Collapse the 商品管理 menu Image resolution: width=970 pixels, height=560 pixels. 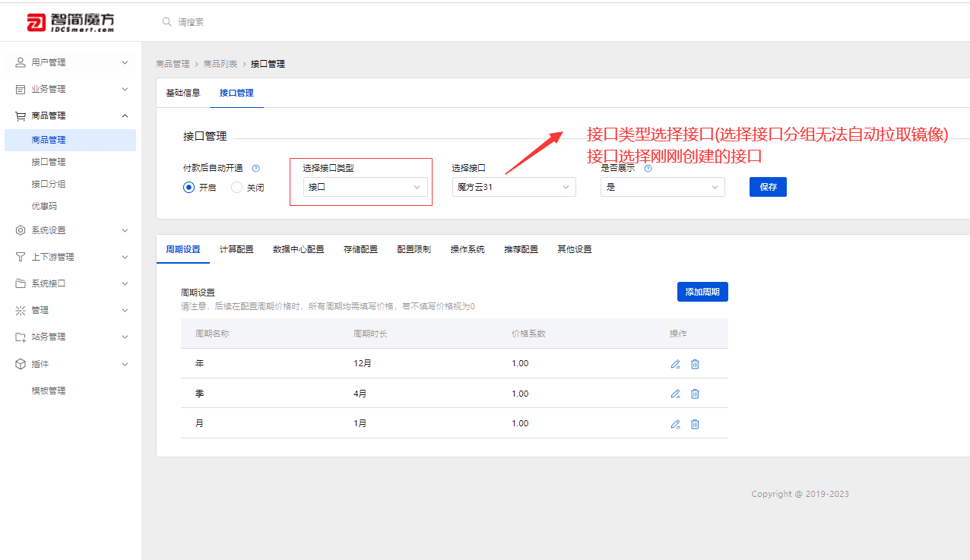click(x=125, y=115)
